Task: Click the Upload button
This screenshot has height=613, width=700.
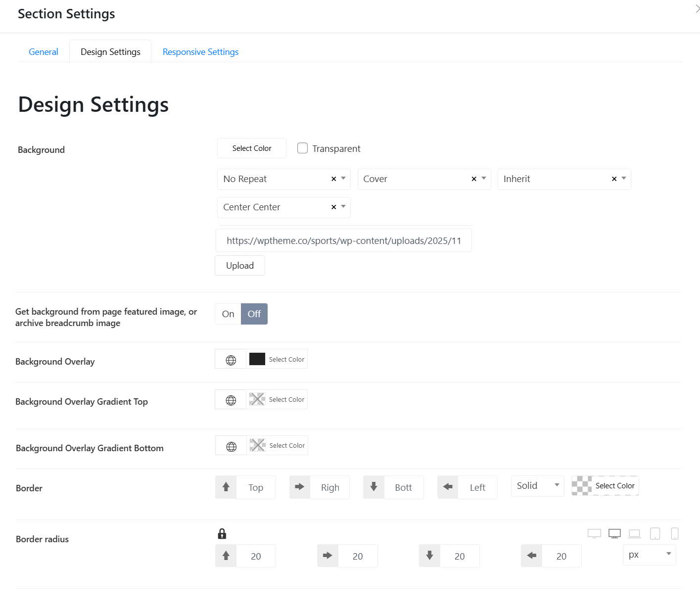Action: pos(240,266)
